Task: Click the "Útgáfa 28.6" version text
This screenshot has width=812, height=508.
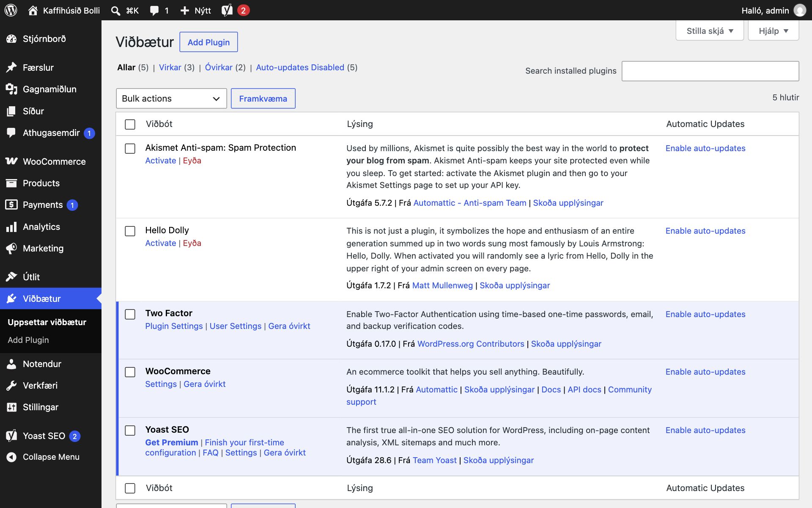Action: [x=369, y=460]
